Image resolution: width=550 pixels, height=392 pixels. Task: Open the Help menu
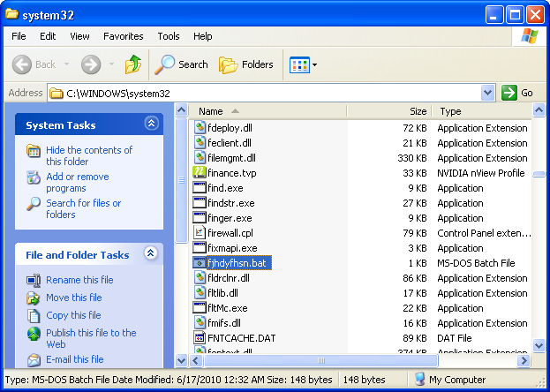(203, 36)
